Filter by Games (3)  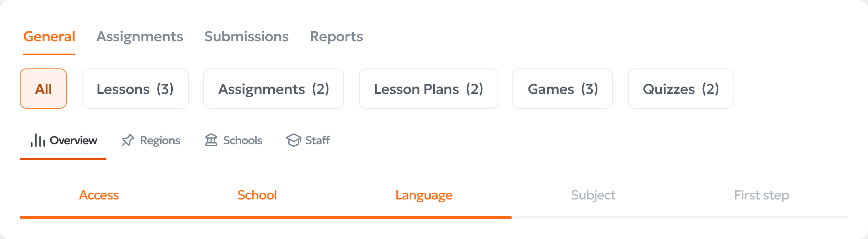pyautogui.click(x=563, y=89)
